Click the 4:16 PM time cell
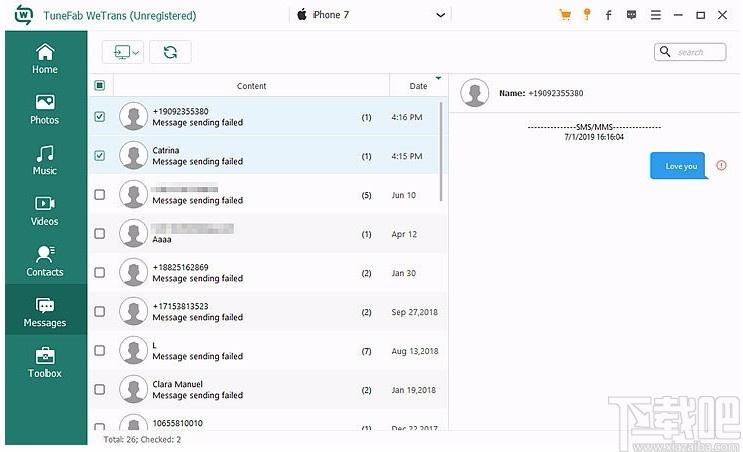 [407, 117]
